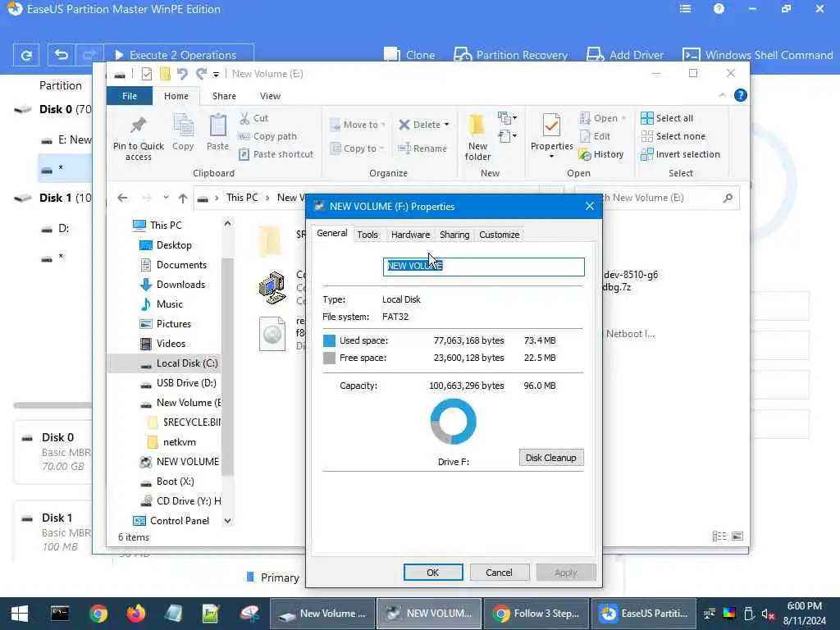
Task: Click Invert selection in ribbon
Action: tap(680, 154)
